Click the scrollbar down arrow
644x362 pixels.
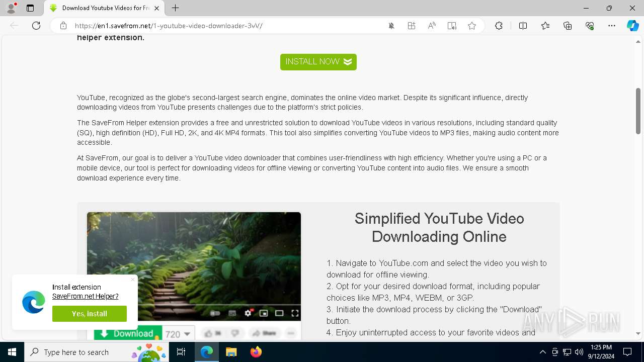(638, 333)
